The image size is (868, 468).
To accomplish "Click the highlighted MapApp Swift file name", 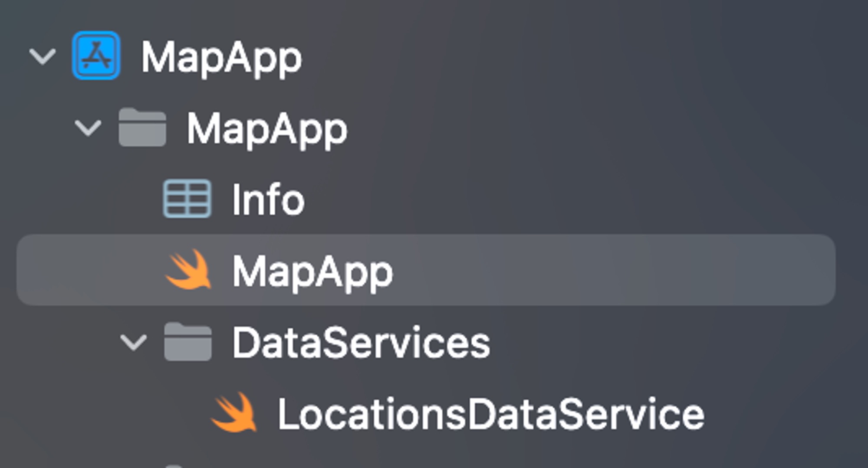I will [312, 272].
